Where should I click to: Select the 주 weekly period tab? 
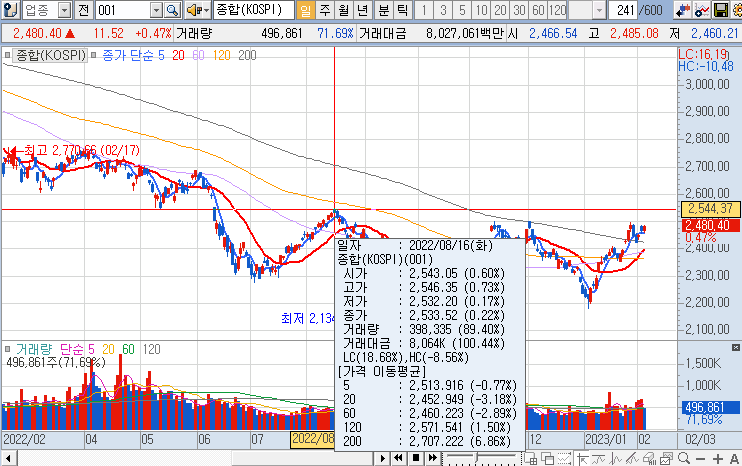pos(325,10)
